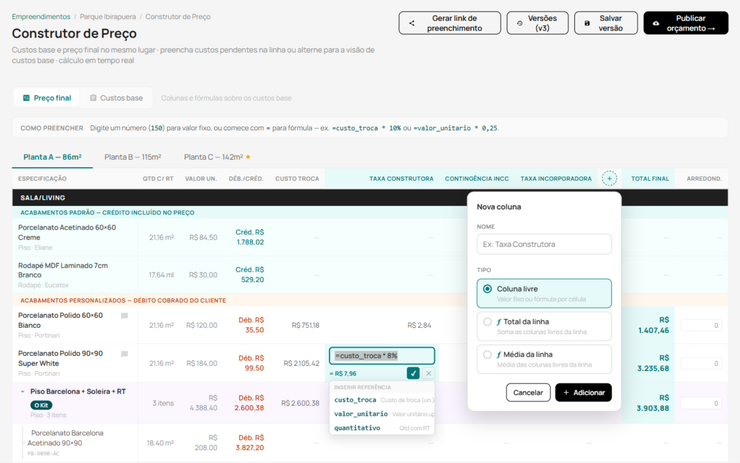Confirm formula with the green checkmark

413,373
